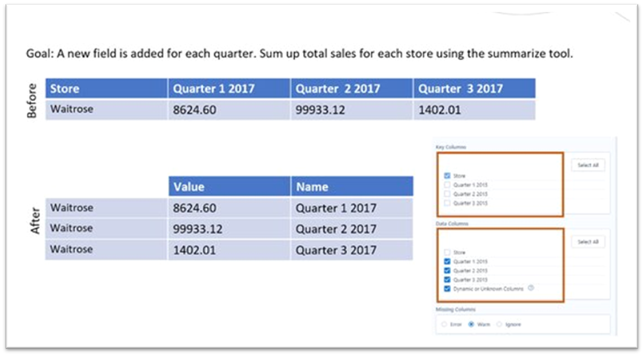This screenshot has height=356, width=644.
Task: Click the Name header in After table
Action: tap(351, 187)
